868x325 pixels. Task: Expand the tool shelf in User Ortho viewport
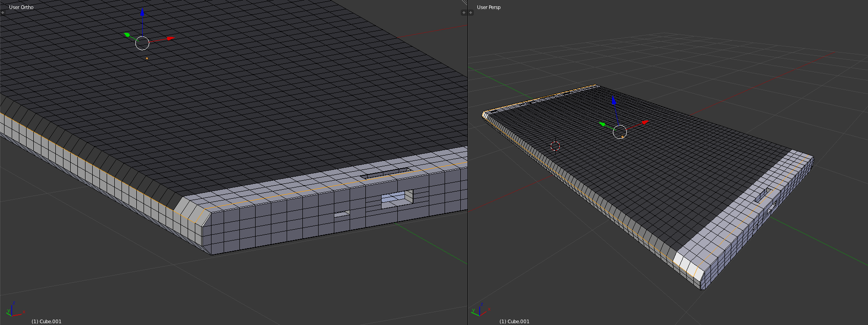pos(3,13)
